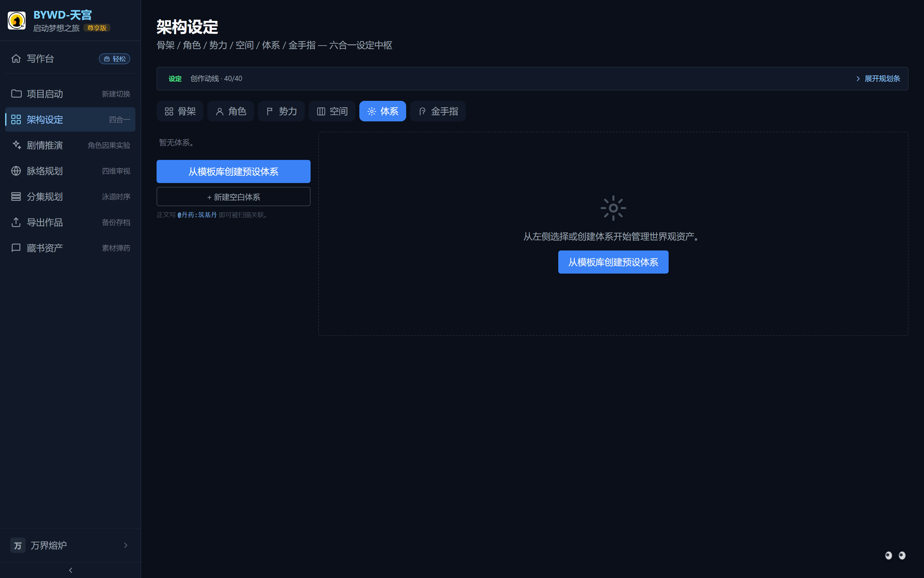Switch to the 骨架 tab
This screenshot has width=924, height=578.
tap(180, 111)
